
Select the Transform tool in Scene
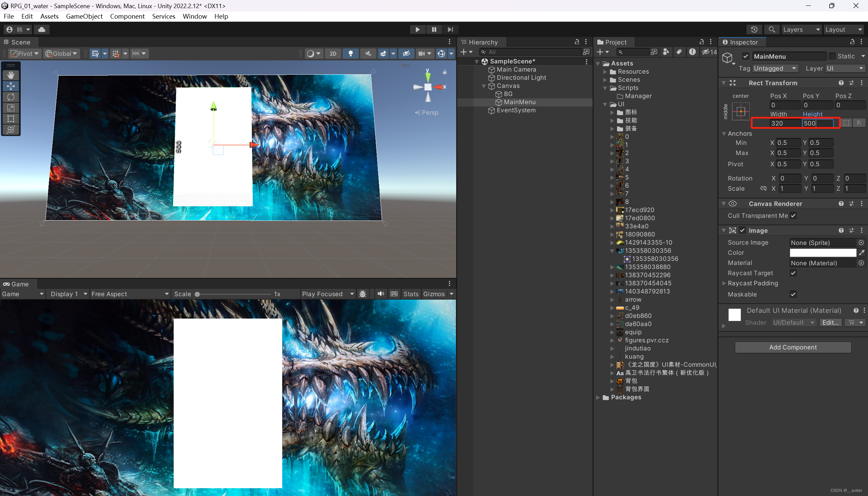pos(11,130)
